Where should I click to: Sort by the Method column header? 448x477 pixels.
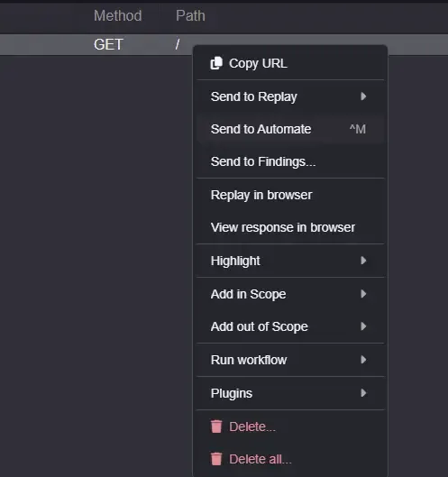click(x=118, y=15)
